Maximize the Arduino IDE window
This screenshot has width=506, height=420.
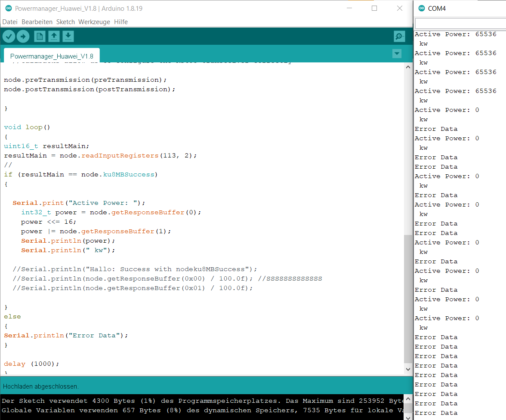pyautogui.click(x=374, y=9)
